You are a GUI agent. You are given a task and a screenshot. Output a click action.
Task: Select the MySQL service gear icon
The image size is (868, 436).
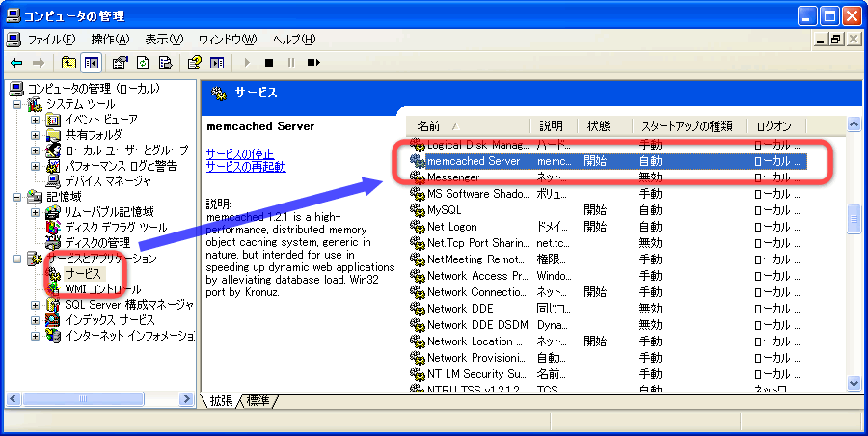tap(418, 210)
